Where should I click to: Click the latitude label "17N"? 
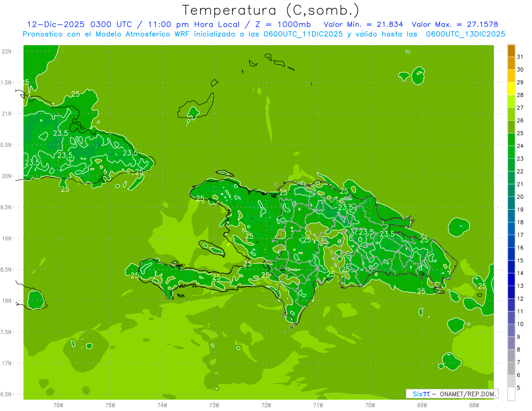[x=7, y=363]
